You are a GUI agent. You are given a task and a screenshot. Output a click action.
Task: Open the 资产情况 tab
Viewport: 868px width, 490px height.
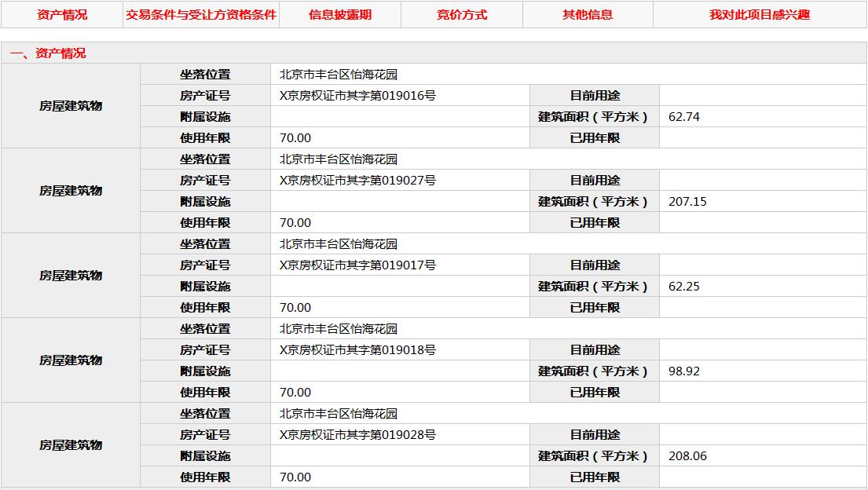[x=62, y=15]
